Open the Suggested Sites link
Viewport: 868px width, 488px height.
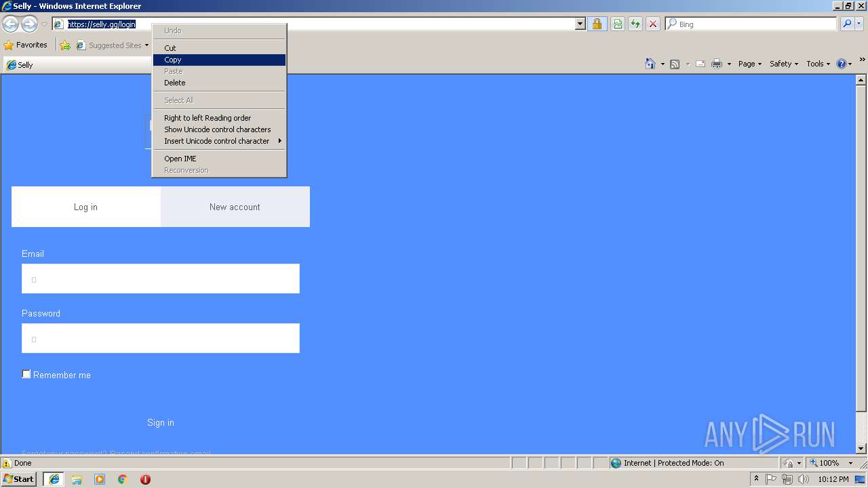(111, 45)
